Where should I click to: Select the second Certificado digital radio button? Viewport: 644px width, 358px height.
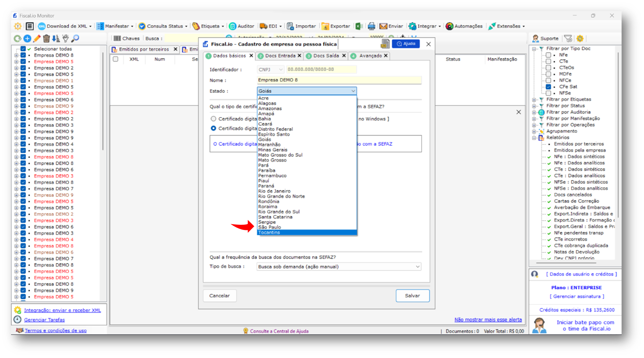click(x=214, y=128)
